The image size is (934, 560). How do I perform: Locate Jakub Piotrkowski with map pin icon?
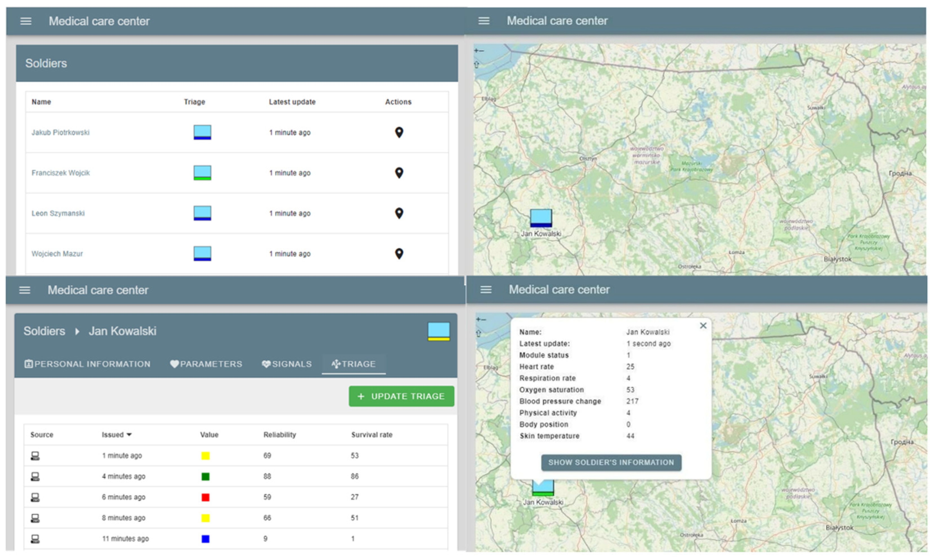(399, 132)
